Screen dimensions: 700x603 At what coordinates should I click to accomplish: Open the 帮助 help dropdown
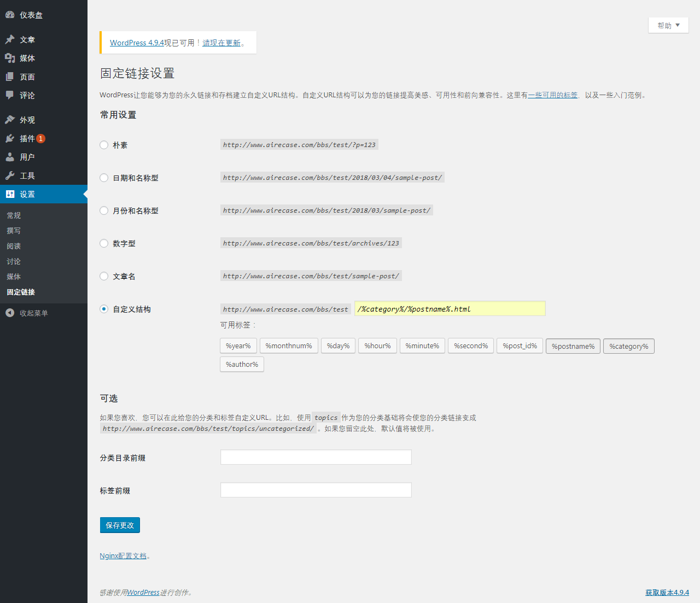(x=668, y=25)
